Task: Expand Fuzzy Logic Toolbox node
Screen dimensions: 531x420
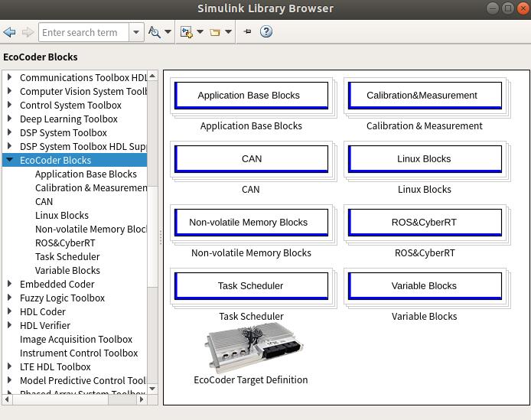Action: pos(9,298)
